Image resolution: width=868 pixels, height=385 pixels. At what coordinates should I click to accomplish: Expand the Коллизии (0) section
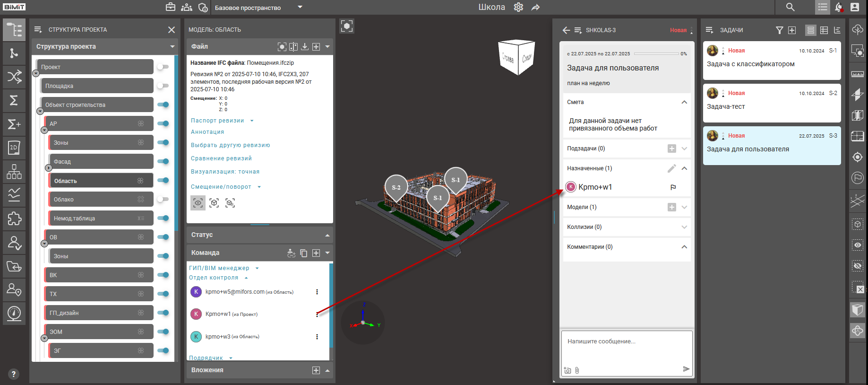(684, 227)
